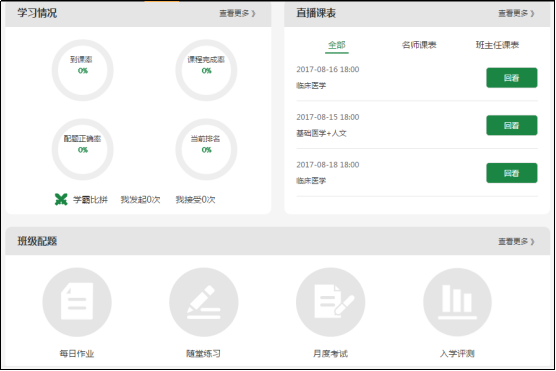Click the 当前排名 progress circle
The height and width of the screenshot is (371, 556).
click(x=206, y=149)
